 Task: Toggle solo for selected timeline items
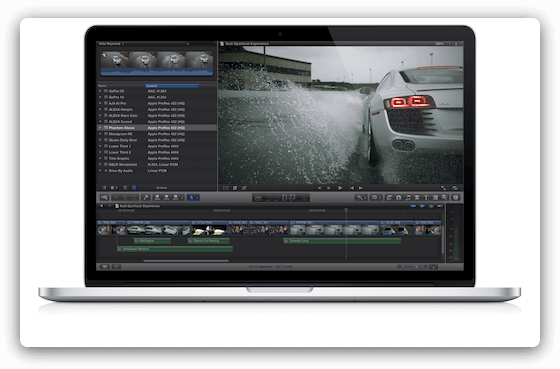431,206
